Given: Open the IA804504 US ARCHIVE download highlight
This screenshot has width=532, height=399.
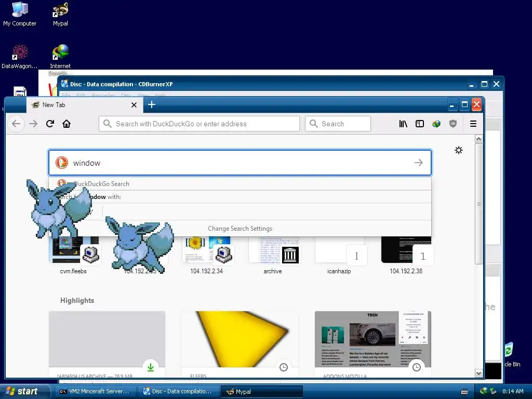Looking at the screenshot, I should [107, 344].
